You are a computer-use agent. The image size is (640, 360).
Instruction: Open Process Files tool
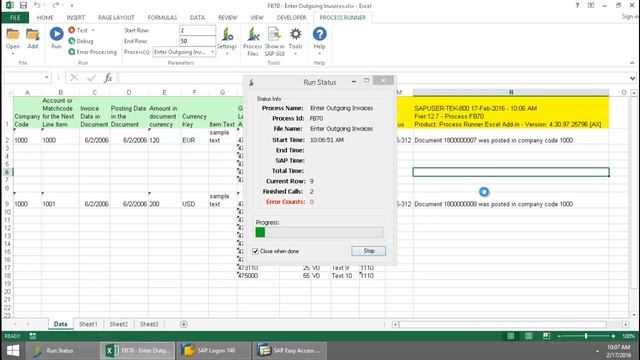point(253,41)
